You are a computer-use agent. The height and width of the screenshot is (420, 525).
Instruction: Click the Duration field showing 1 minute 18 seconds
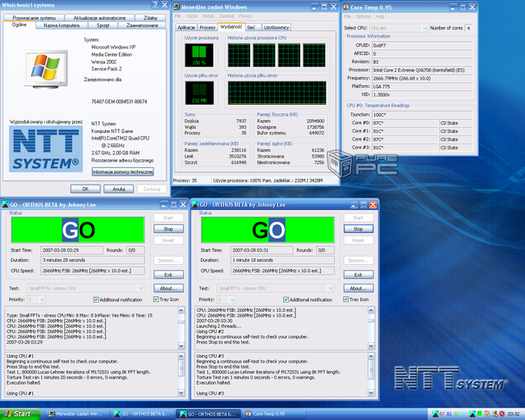pyautogui.click(x=282, y=260)
